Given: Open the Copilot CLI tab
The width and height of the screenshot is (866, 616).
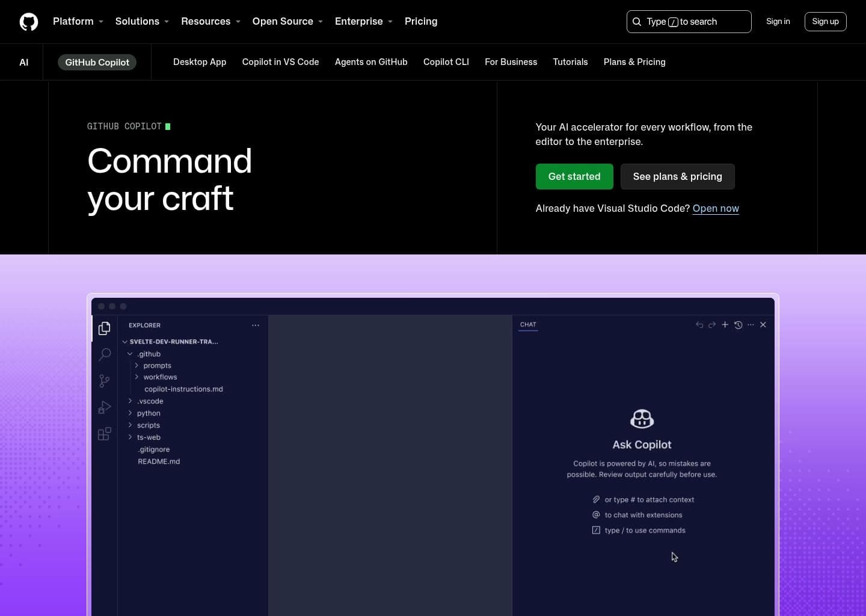Looking at the screenshot, I should click(446, 62).
